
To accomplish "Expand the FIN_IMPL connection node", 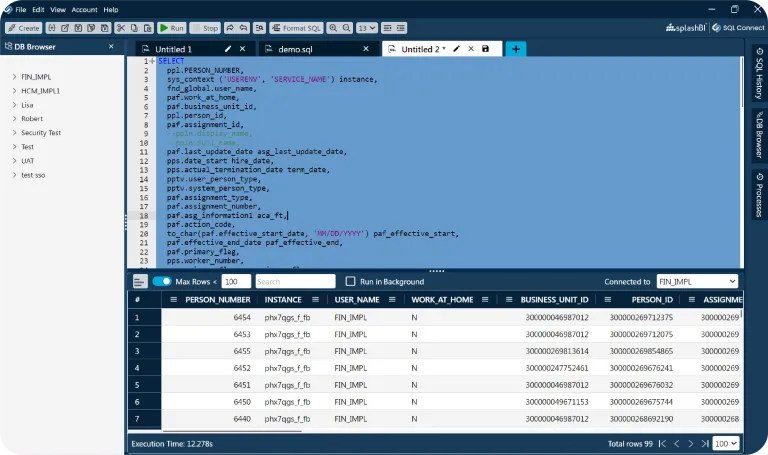I will click(14, 76).
